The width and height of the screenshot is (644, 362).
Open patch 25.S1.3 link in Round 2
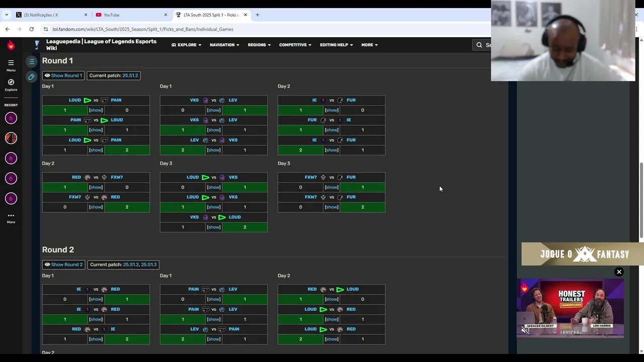point(149,264)
